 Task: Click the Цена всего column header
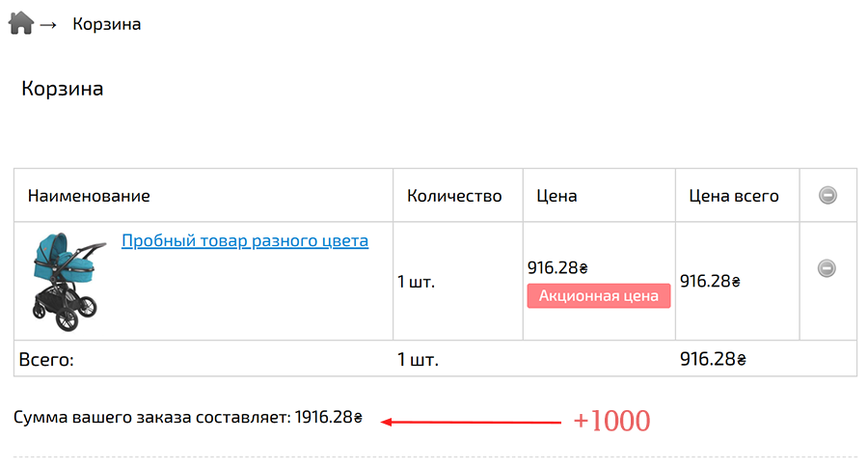734,196
